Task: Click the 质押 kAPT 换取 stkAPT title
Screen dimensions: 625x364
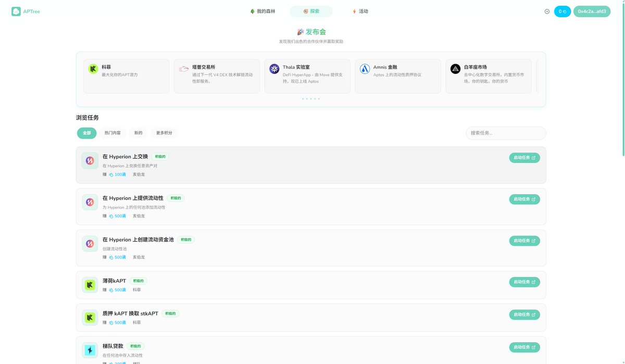Action: point(130,314)
